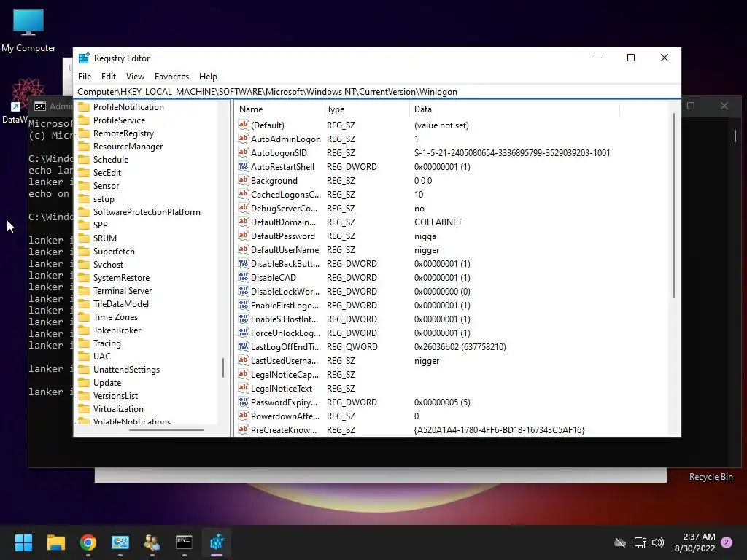
Task: Click the LastLogOffEndTi... QWORD icon
Action: tap(244, 346)
